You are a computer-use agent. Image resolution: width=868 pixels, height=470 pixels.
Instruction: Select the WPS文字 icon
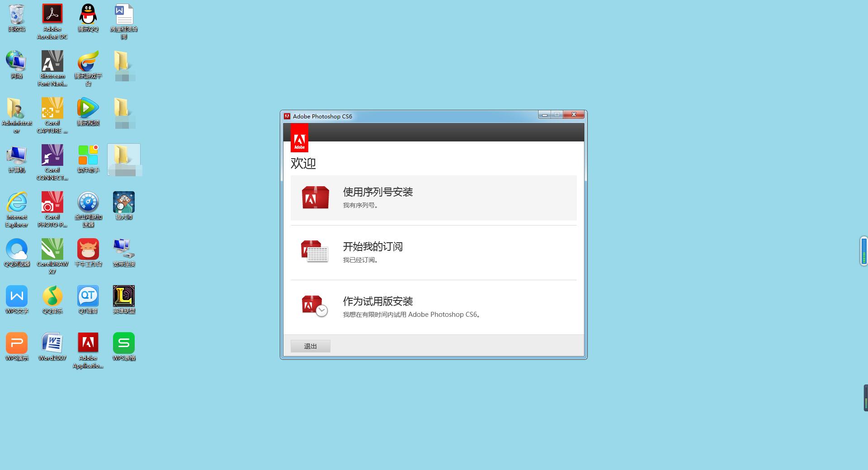pyautogui.click(x=17, y=300)
